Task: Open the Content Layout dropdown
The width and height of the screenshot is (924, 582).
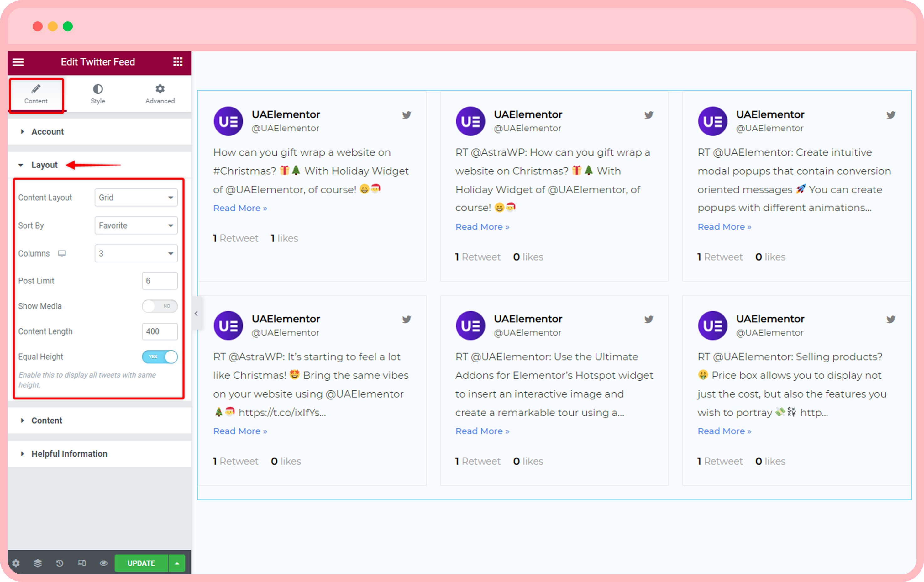Action: (x=136, y=197)
